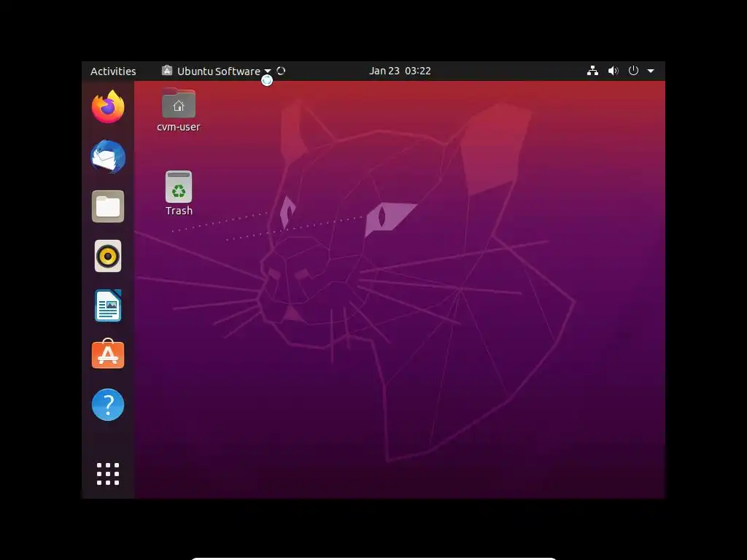The image size is (747, 560).
Task: Launch Rhythmbox music player
Action: (x=108, y=256)
